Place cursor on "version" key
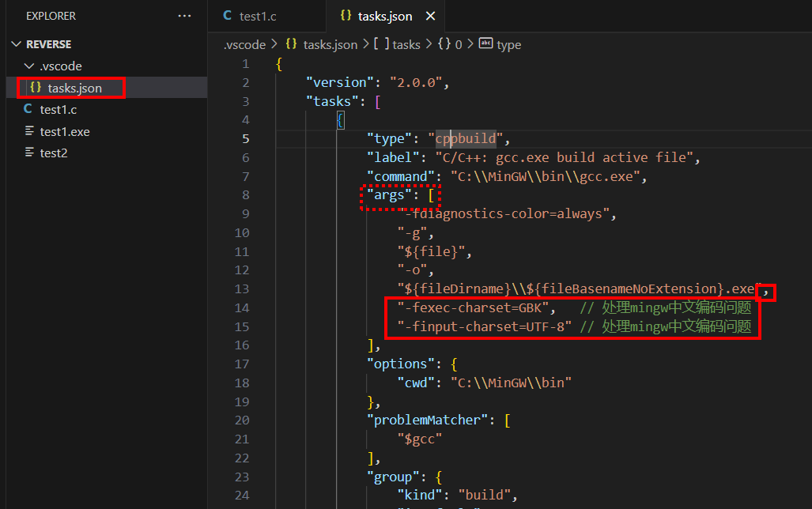812x509 pixels. tap(340, 82)
